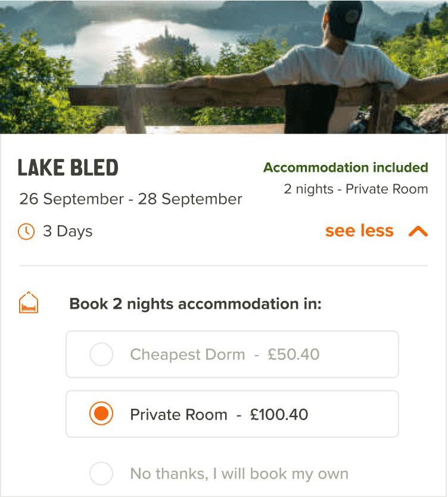Click the orange clock duration icon

click(x=26, y=231)
